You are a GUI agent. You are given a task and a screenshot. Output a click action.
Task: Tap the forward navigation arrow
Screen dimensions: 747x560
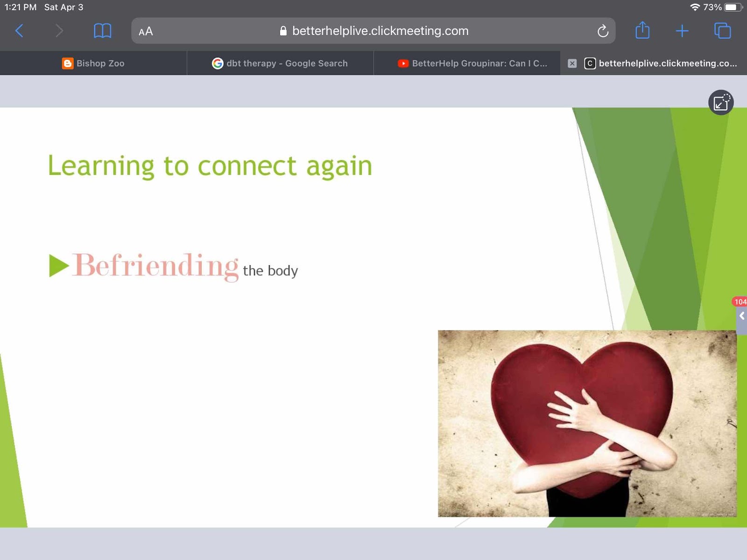[x=59, y=31]
